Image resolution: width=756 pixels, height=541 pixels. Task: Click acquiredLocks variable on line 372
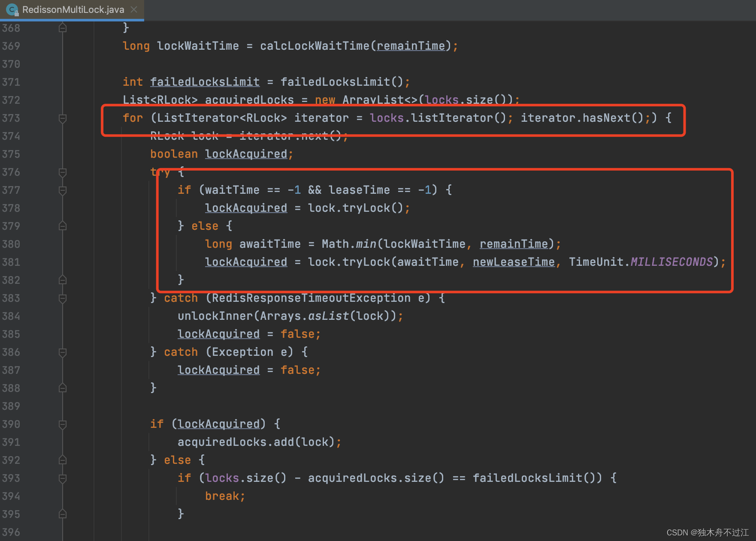249,100
